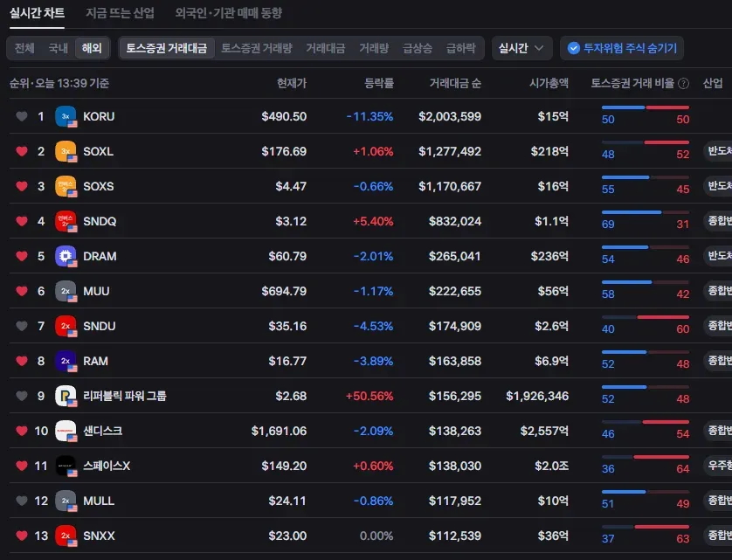Click the $2,003,599 trade amount

450,116
